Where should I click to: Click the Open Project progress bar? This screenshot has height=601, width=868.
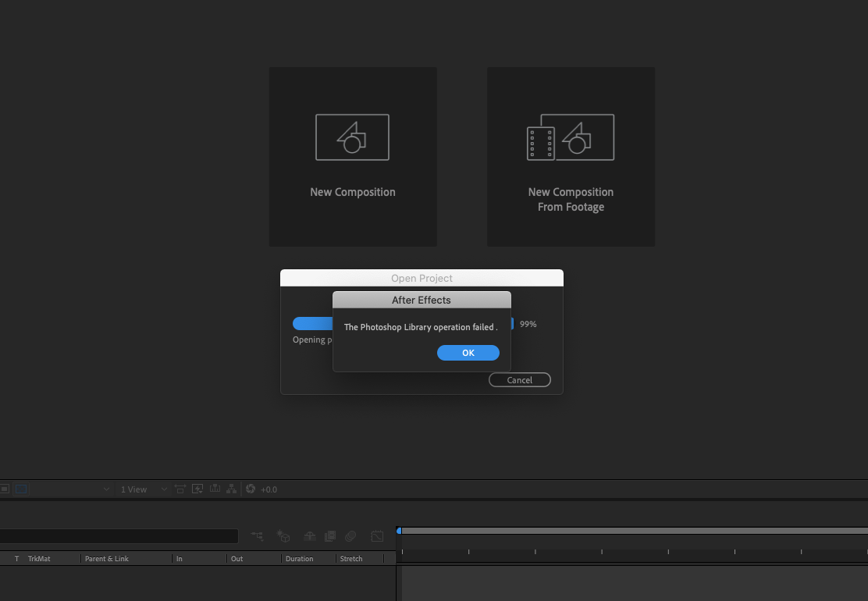403,324
